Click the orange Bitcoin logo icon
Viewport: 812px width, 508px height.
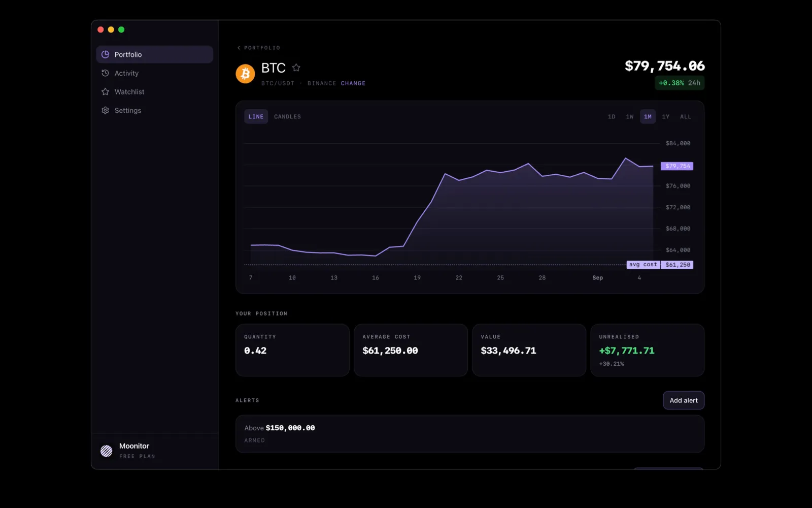tap(245, 74)
